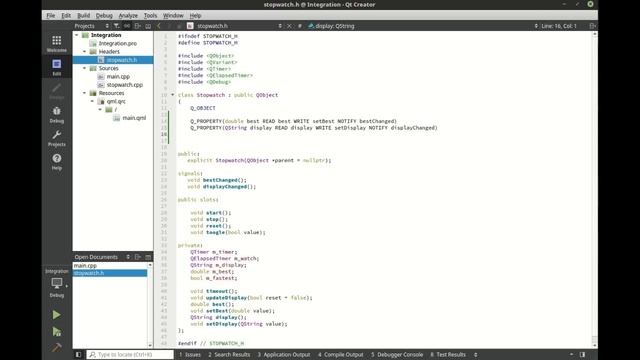
Task: Collapse the Sources folder
Action: [x=84, y=68]
